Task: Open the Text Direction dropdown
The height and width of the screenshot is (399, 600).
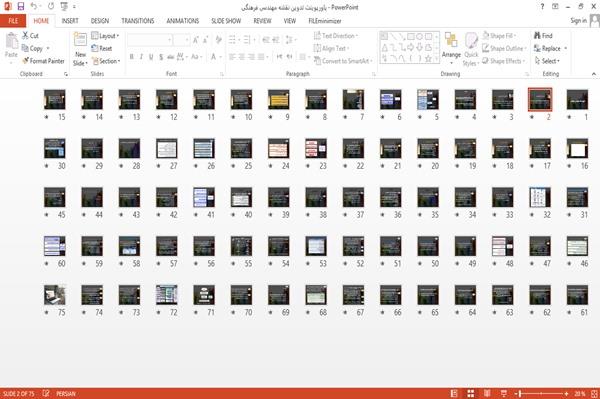Action: 336,36
